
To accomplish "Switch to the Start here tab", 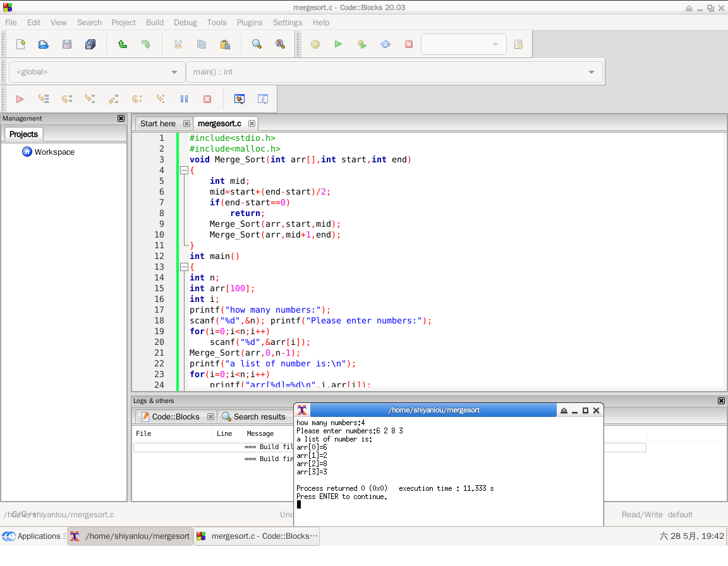I will tap(158, 123).
